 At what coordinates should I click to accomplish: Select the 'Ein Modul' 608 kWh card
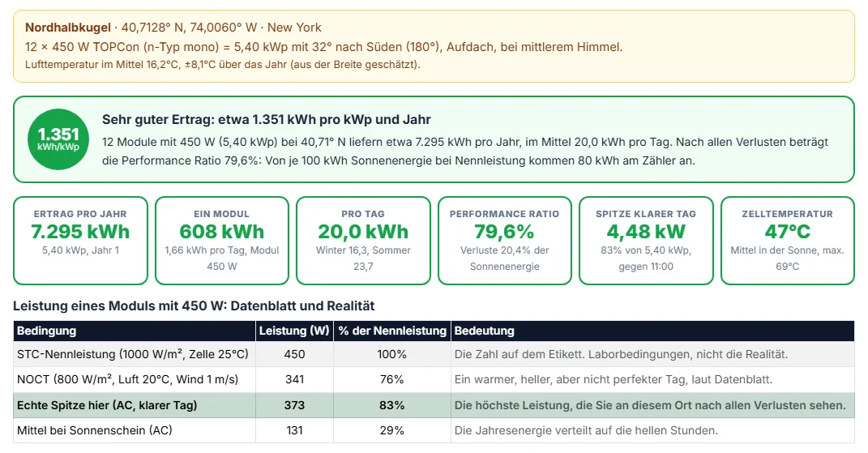(222, 241)
